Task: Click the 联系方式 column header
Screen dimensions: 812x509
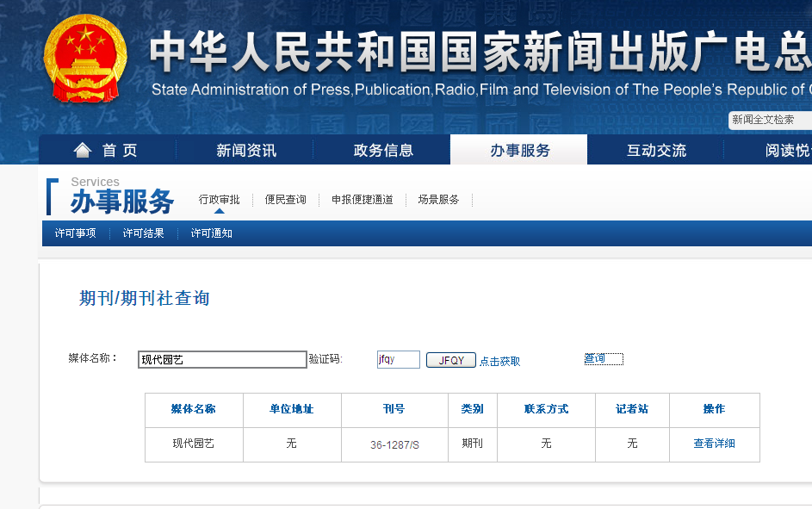Action: (x=546, y=409)
